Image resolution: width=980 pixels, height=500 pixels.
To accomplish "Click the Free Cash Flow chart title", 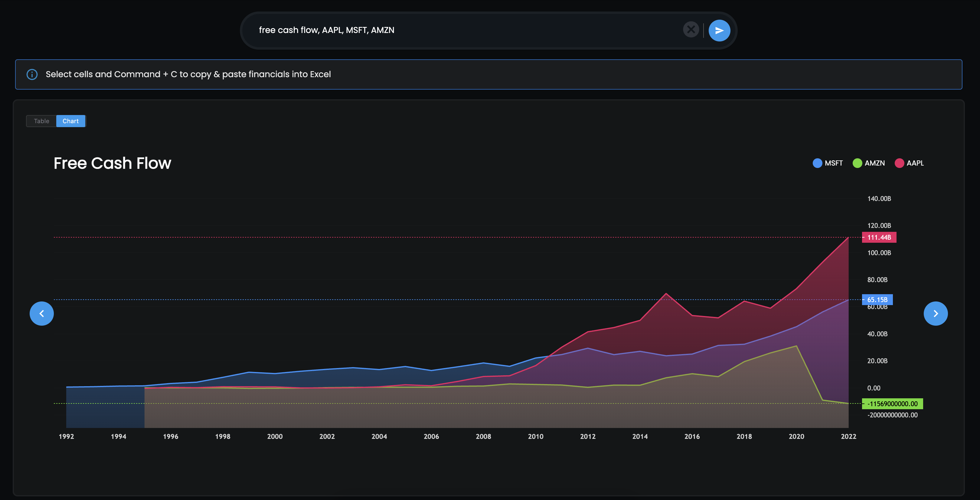I will point(112,163).
